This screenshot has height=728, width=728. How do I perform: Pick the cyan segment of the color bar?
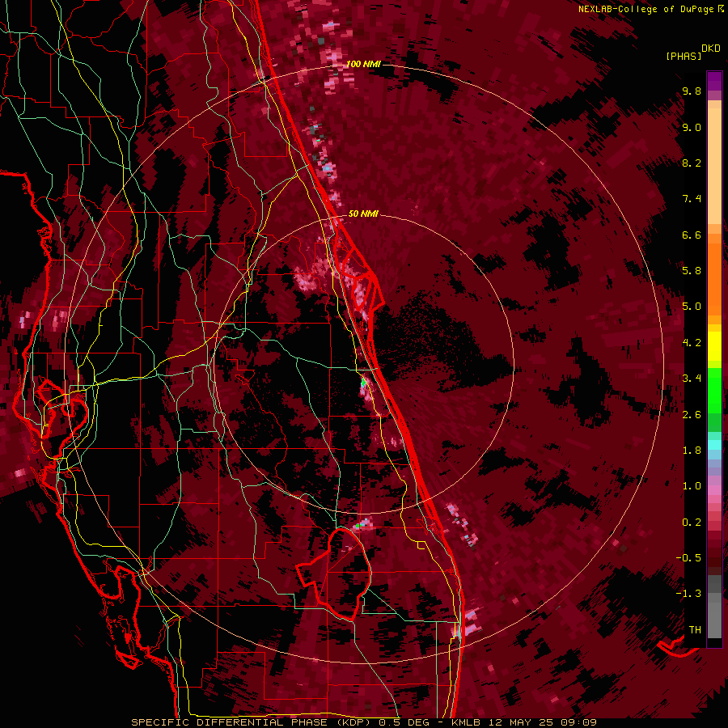714,444
